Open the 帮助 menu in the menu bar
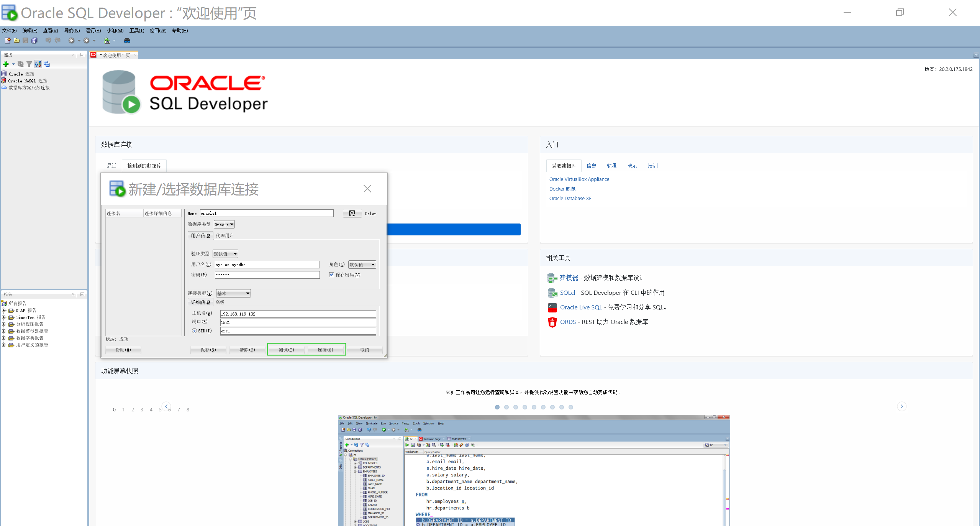The height and width of the screenshot is (526, 980). (180, 31)
